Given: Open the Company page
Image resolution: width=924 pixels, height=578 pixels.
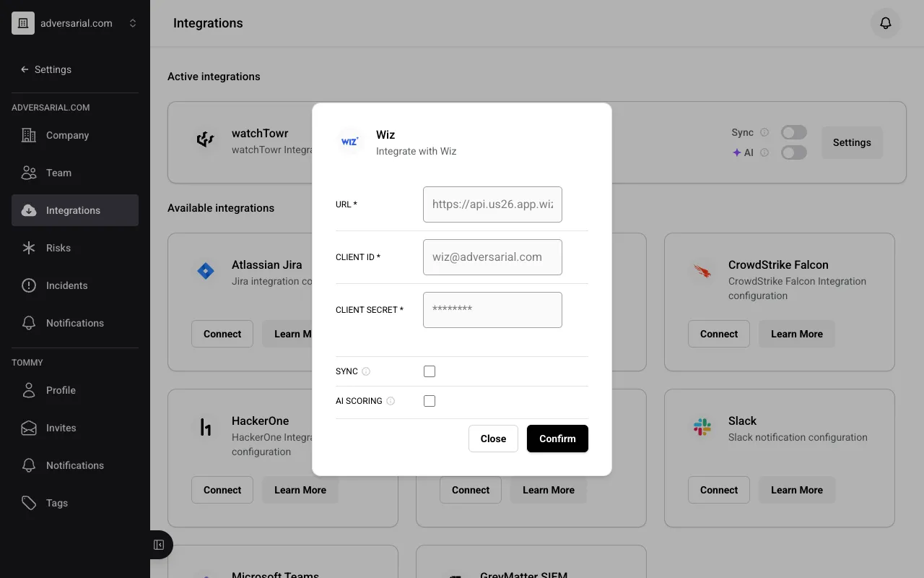Looking at the screenshot, I should coord(75,135).
